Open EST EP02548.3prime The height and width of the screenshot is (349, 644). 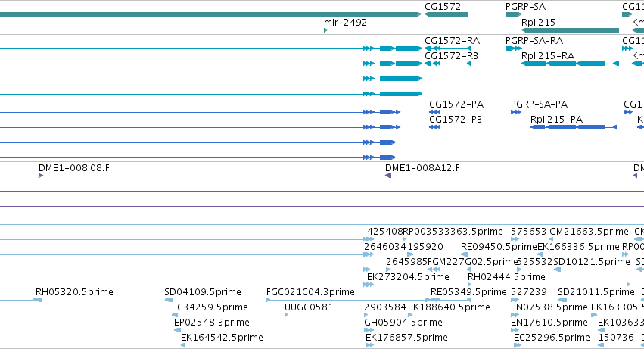click(212, 323)
